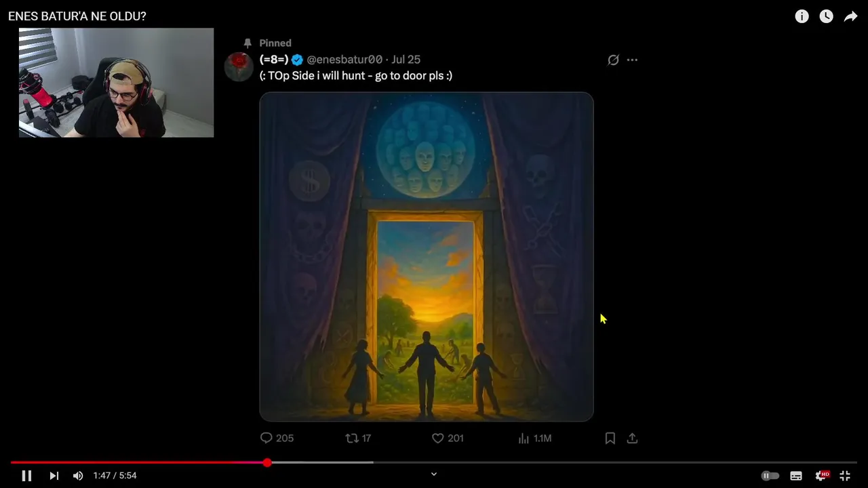Screen dimensions: 868x488
Task: Like the tweet with 201 likes
Action: 448,439
